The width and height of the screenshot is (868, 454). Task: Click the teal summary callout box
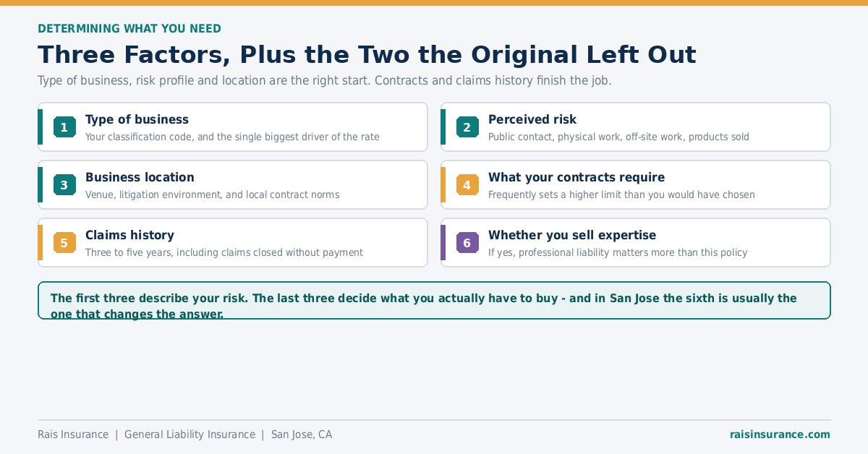(x=434, y=300)
